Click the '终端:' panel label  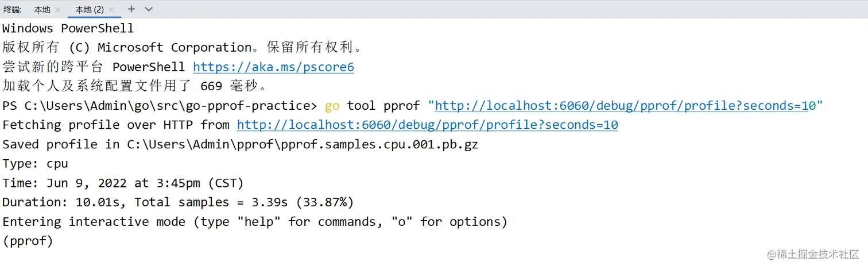(x=13, y=9)
